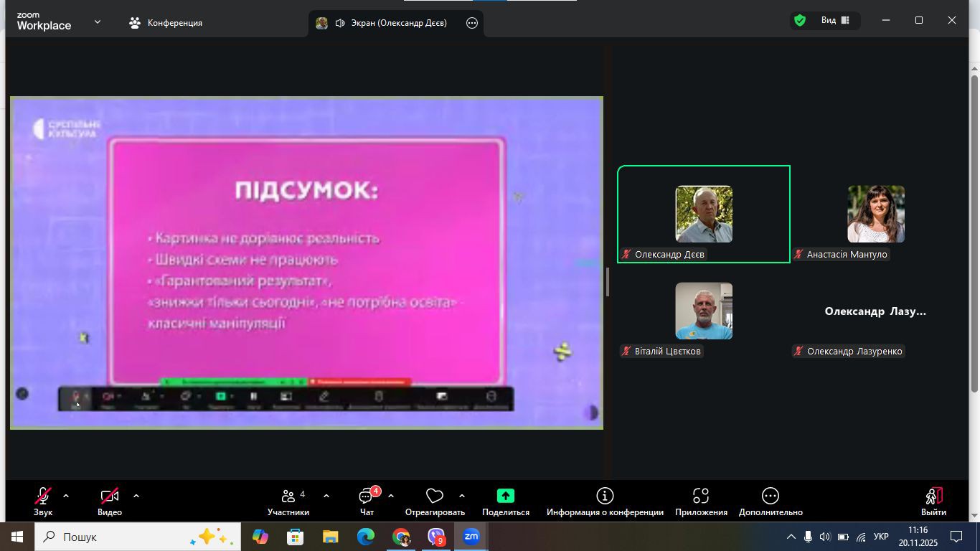Select Анастасія Мантуло participant thumbnail
This screenshot has width=980, height=551.
click(x=875, y=214)
